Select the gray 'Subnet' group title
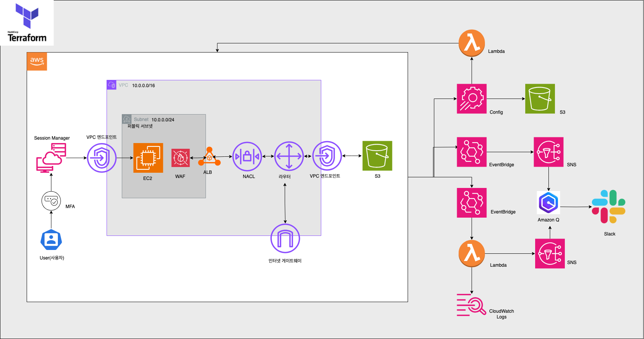Screen dimensions: 644x339 141,119
